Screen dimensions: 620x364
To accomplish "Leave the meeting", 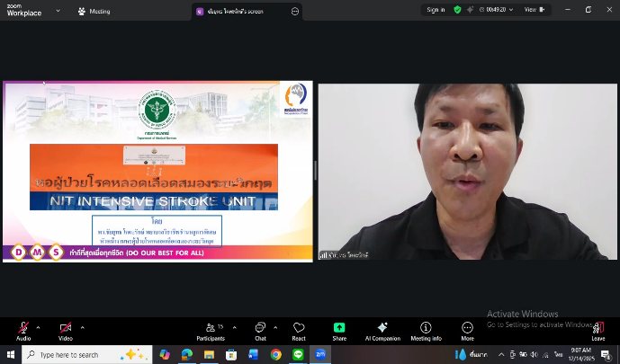I will (x=598, y=332).
